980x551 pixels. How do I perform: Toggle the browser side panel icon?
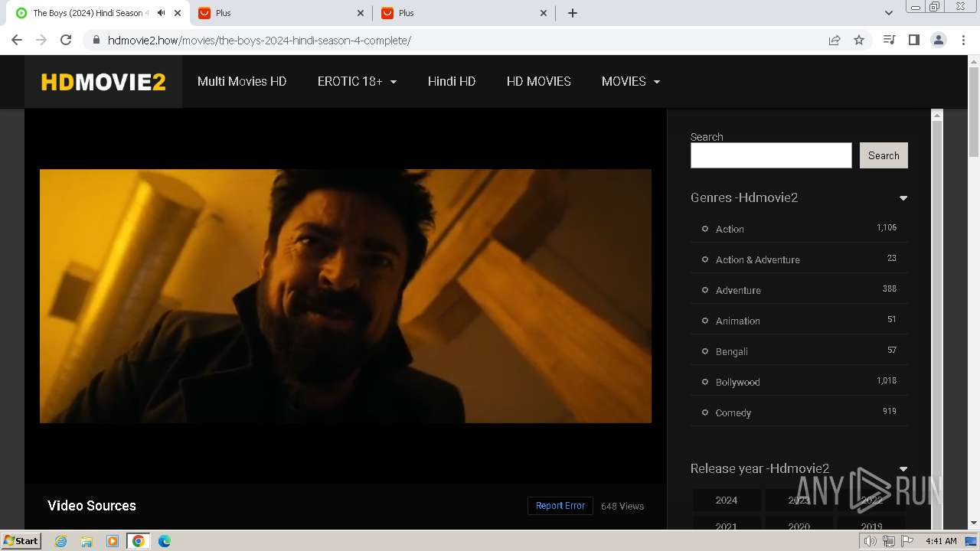[913, 40]
